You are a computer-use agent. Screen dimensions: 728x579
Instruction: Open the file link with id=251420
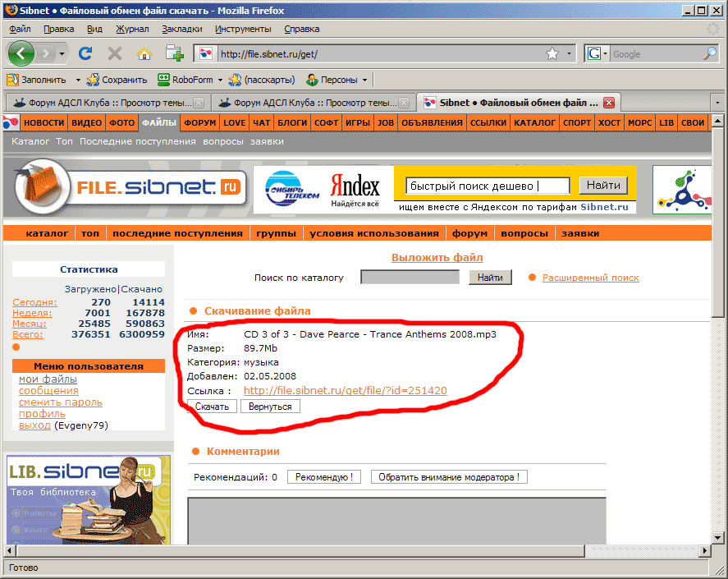(346, 390)
